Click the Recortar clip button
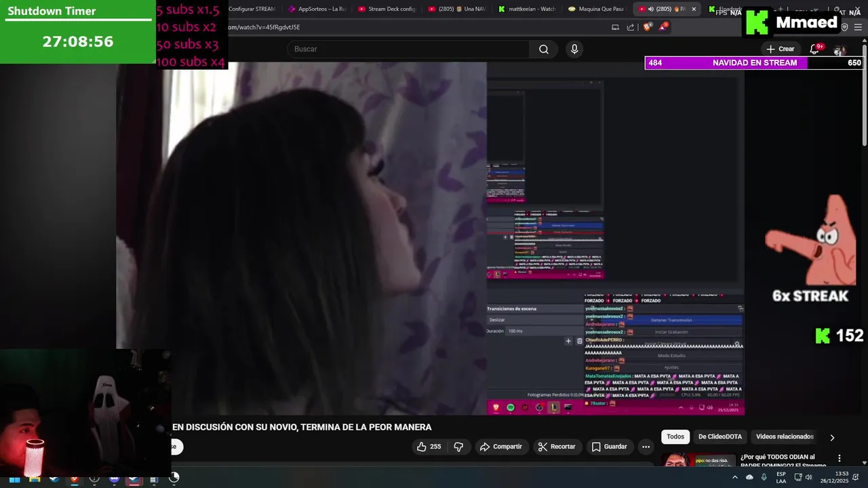This screenshot has height=488, width=868. (556, 447)
